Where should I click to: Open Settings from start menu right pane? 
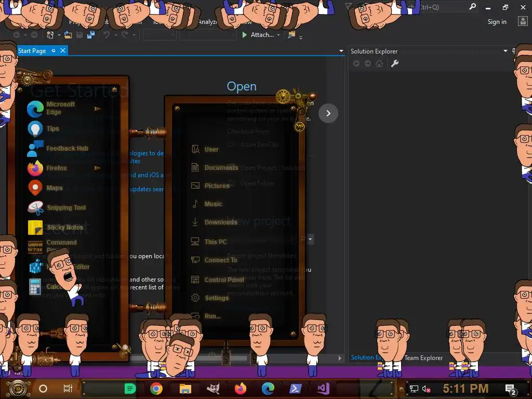pos(210,298)
